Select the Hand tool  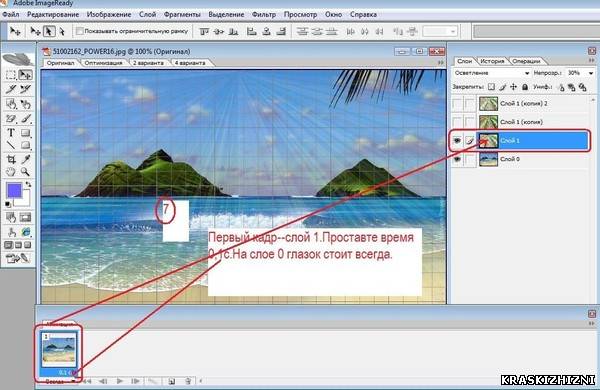pos(11,172)
